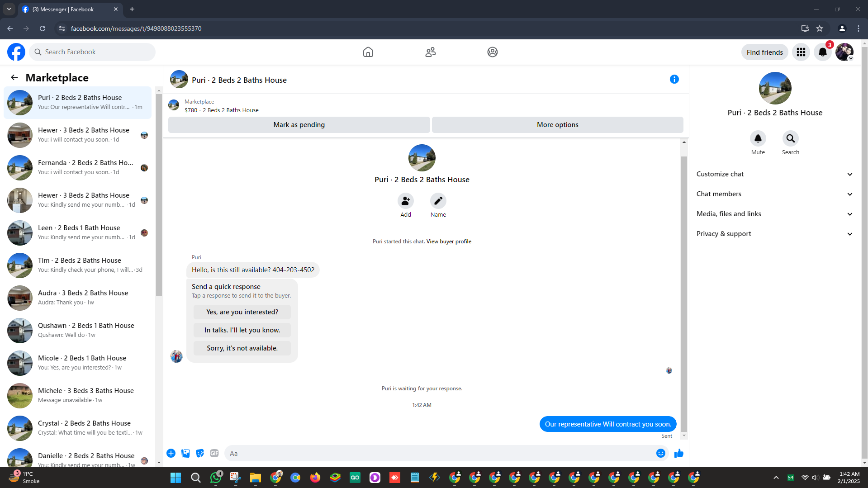Expand Privacy & support section

(775, 234)
